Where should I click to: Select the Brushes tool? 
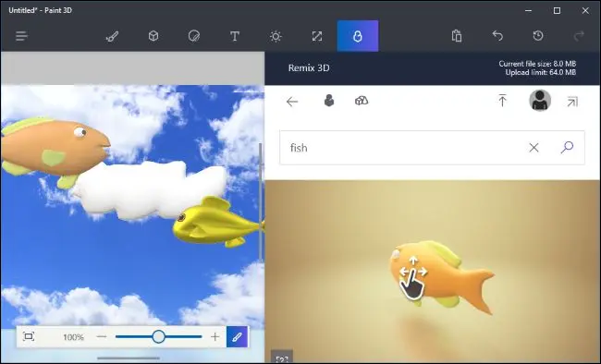pos(112,36)
